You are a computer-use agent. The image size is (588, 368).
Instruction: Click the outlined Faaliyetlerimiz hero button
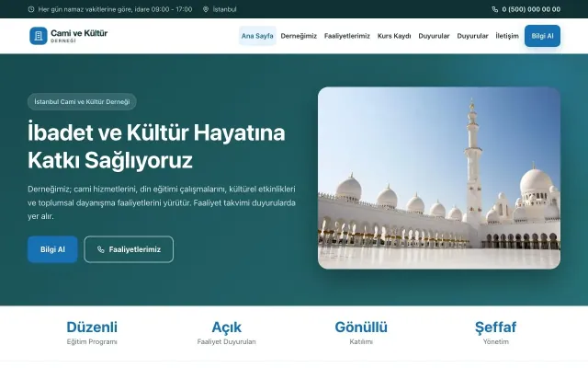pos(129,249)
